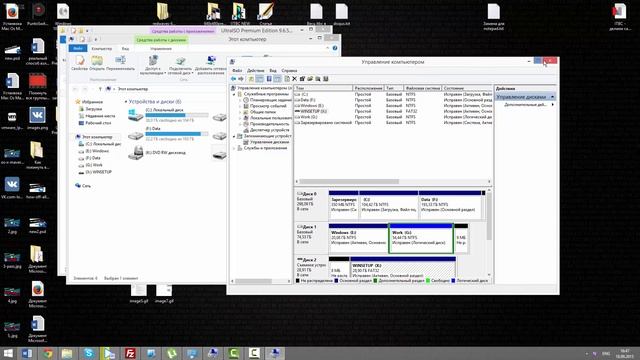Image resolution: width=640 pixels, height=360 pixels.
Task: Open Skype from the taskbar
Action: tap(89, 353)
